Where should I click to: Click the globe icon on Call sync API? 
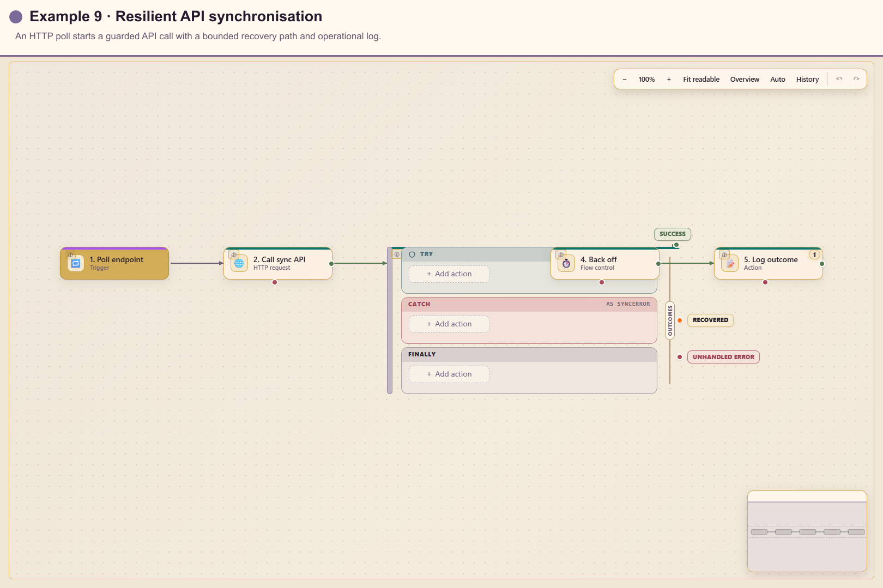239,264
